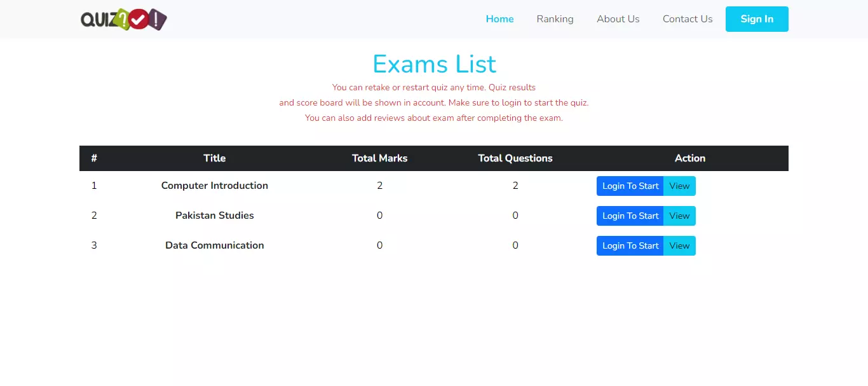Viewport: 868px width, 386px height.
Task: Open the Home nav link
Action: 499,19
